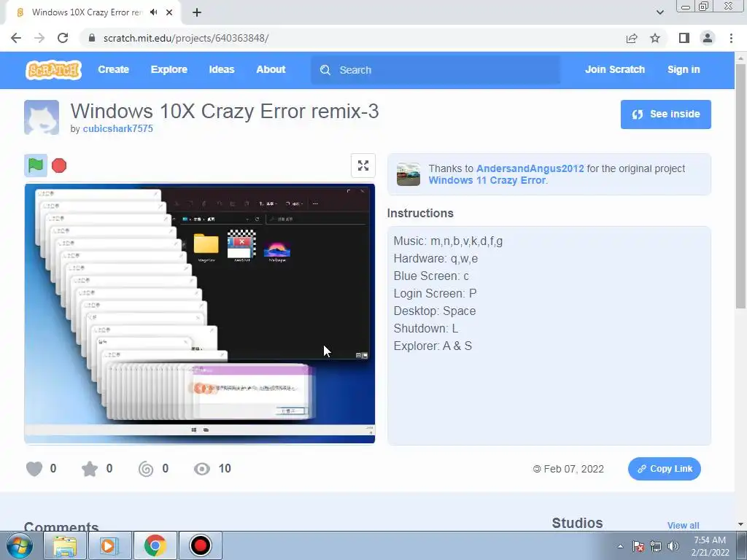The image size is (747, 560).
Task: Mute the tab audio speaker icon
Action: point(153,12)
